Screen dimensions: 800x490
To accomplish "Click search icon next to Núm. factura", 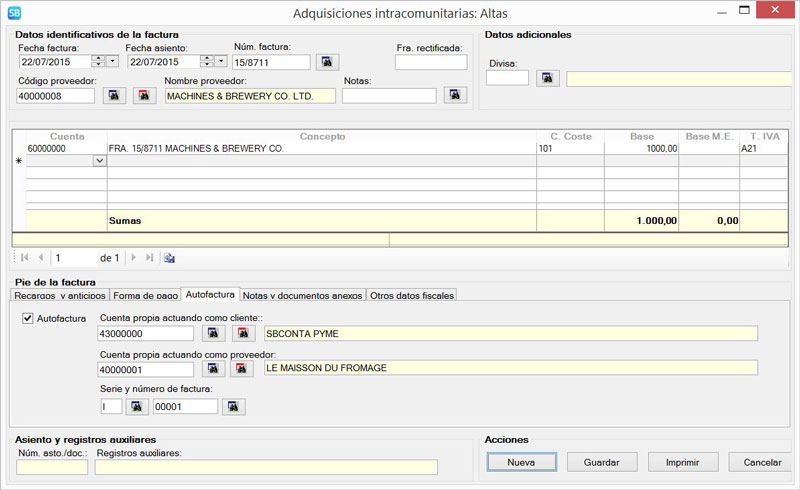I will 328,62.
